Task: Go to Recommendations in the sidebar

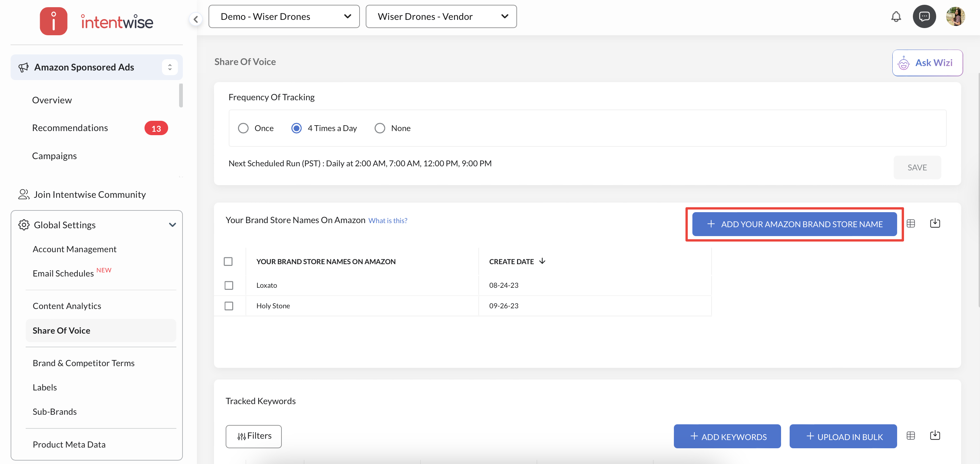Action: pyautogui.click(x=70, y=128)
